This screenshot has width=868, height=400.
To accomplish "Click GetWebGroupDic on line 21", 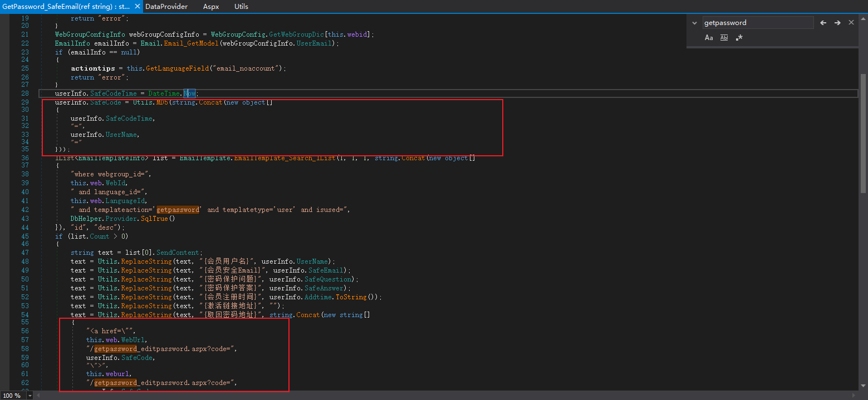I will pos(296,34).
